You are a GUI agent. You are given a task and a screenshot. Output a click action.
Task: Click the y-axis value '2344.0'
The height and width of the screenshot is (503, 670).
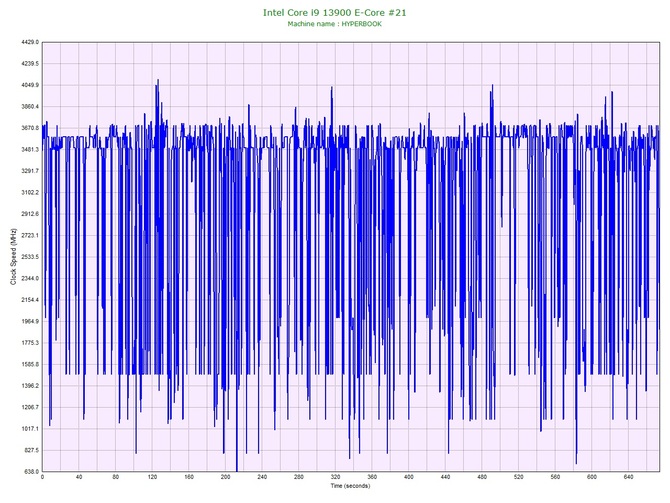[x=30, y=278]
